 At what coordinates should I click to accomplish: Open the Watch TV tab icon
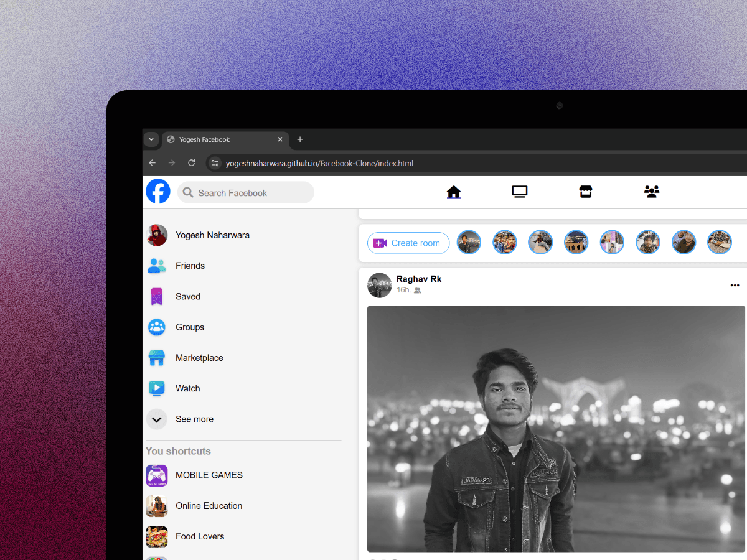click(x=520, y=192)
